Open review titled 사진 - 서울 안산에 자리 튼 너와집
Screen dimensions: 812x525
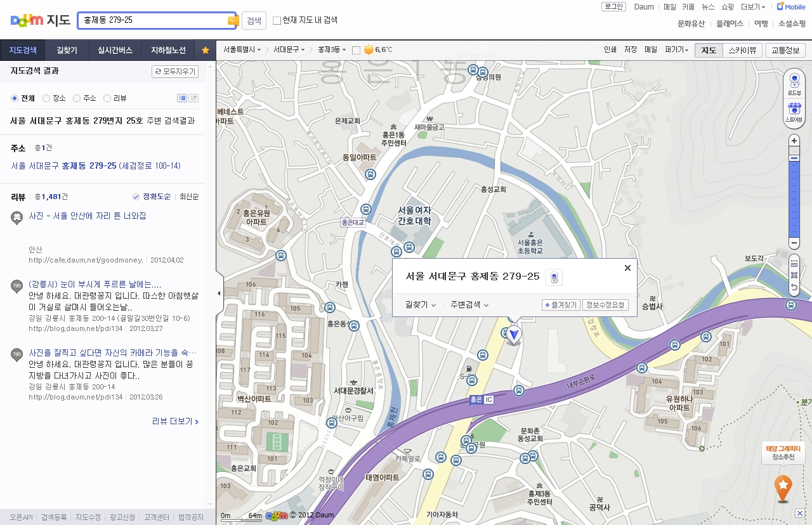click(88, 216)
